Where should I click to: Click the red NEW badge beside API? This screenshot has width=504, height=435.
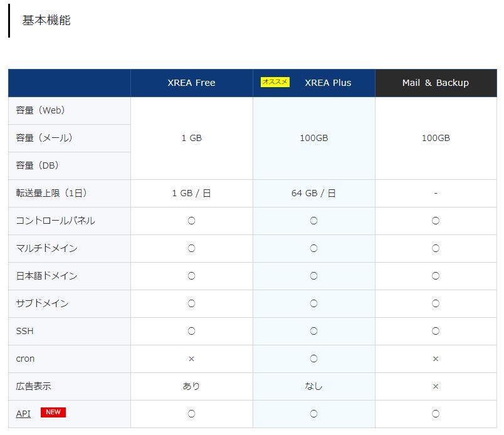tap(53, 412)
